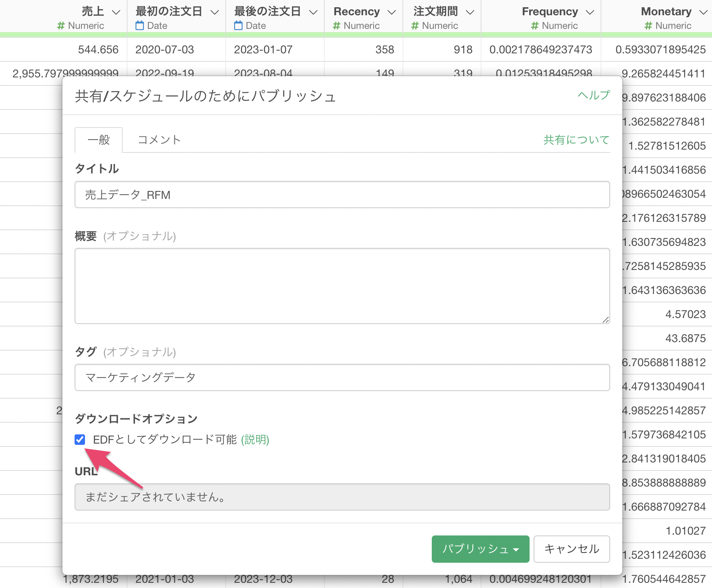Expand the Frequency column menu arrow

pos(590,12)
